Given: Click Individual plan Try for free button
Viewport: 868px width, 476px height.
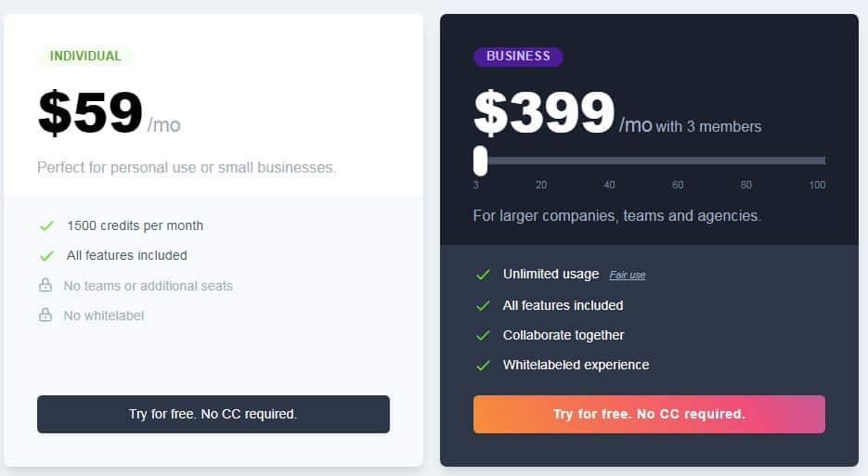Looking at the screenshot, I should coord(214,414).
